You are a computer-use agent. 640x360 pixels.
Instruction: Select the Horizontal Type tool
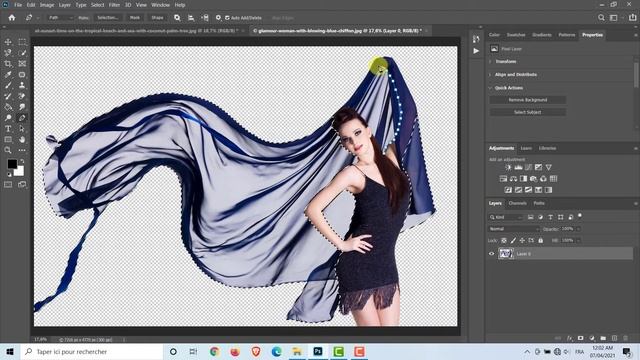tap(8, 129)
